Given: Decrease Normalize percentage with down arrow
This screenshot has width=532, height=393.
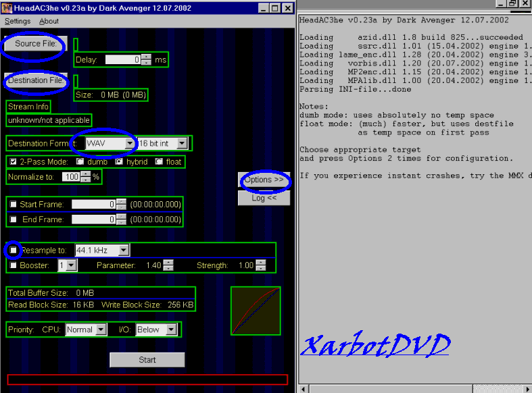Looking at the screenshot, I should (x=86, y=179).
